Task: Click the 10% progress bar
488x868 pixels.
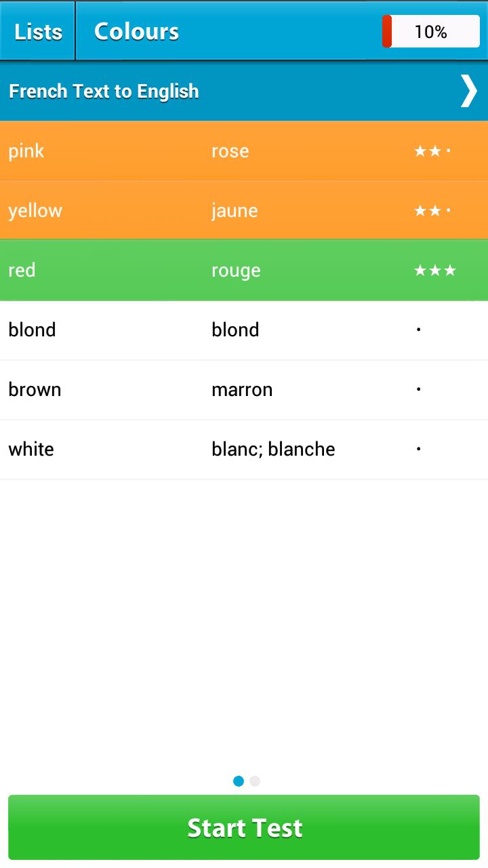Action: [431, 32]
